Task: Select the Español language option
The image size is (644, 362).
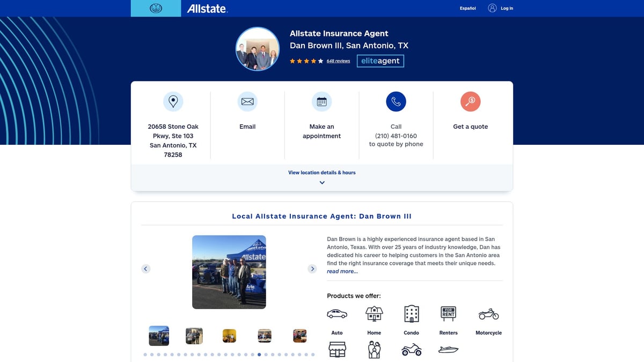Action: tap(467, 8)
